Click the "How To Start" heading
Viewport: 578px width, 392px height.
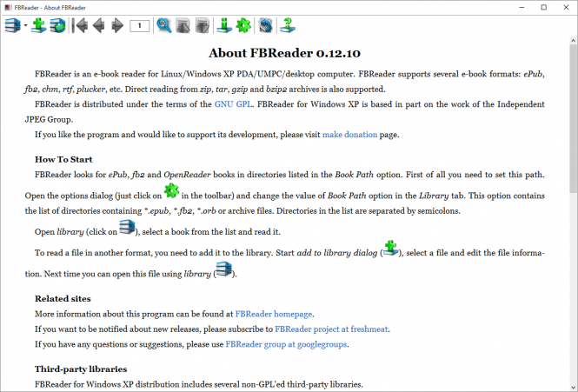pos(63,160)
